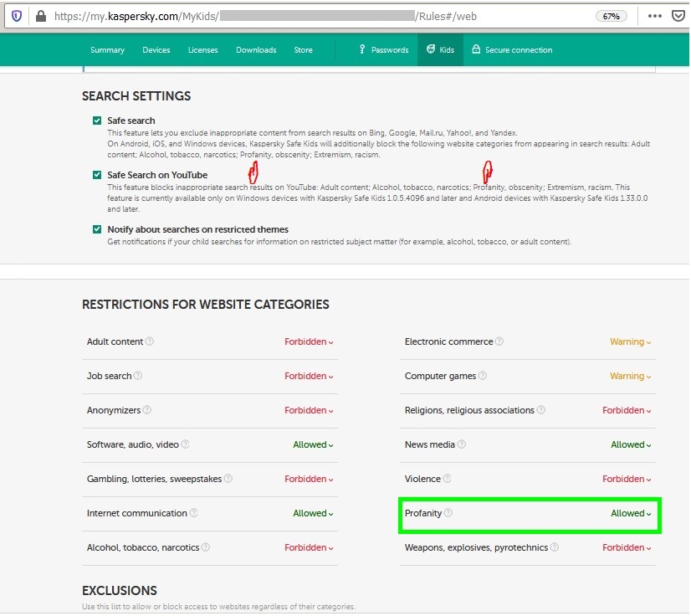691x616 pixels.
Task: Click the Pocket save icon
Action: click(678, 16)
